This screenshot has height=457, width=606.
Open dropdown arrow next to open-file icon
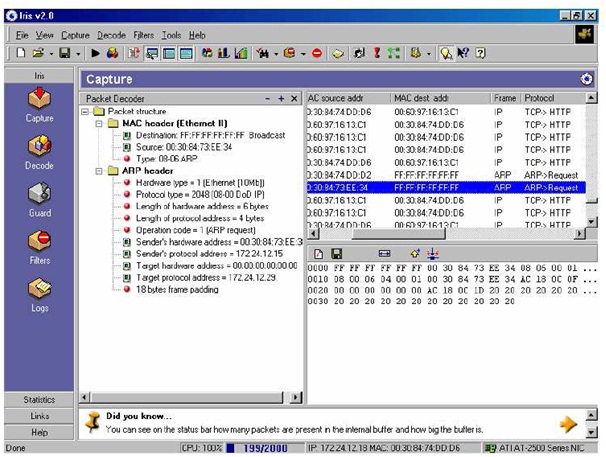click(x=51, y=54)
